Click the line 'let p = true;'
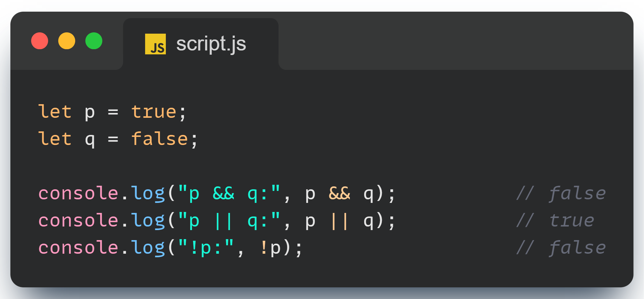 (112, 112)
